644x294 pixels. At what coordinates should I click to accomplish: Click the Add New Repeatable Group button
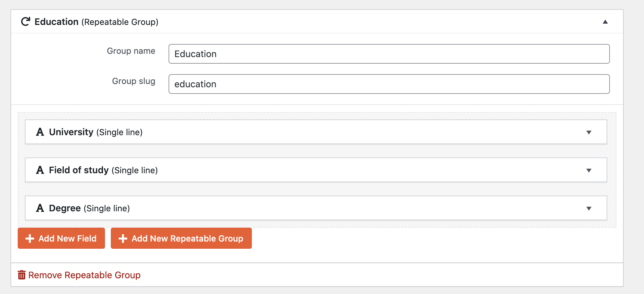tap(181, 238)
